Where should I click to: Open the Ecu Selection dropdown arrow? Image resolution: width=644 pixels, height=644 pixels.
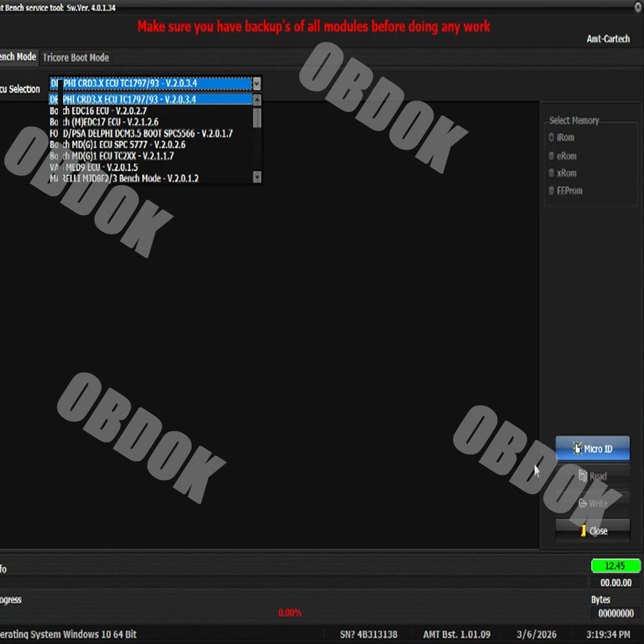pyautogui.click(x=257, y=83)
